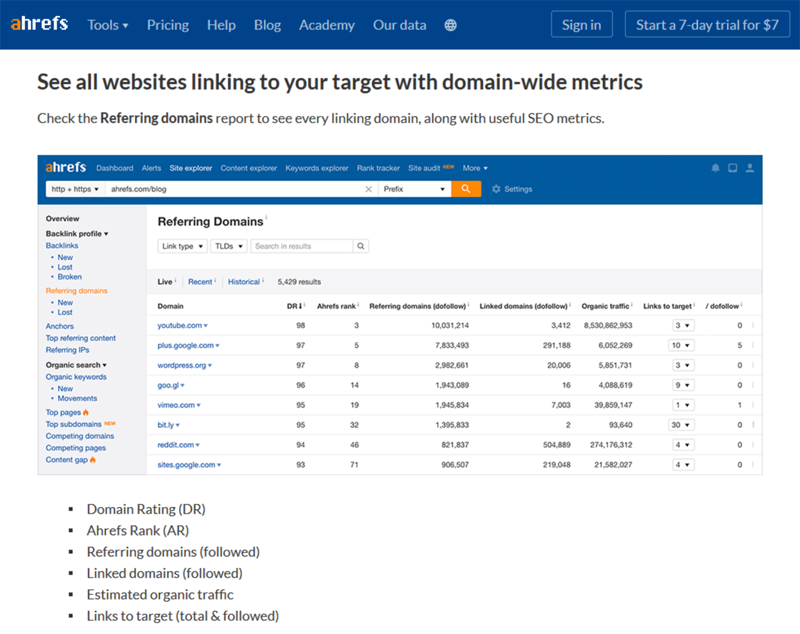The image size is (800, 634).
Task: Select the Live results tab
Action: pos(165,282)
